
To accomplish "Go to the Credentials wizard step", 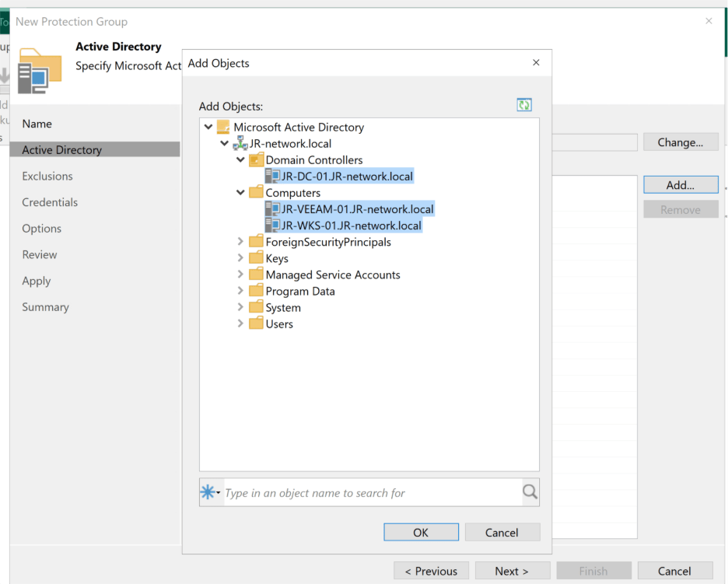I will tap(50, 202).
